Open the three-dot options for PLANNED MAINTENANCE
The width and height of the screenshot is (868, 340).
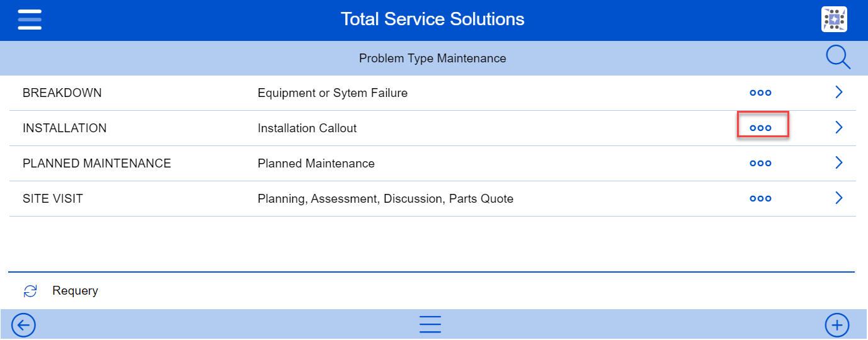760,163
